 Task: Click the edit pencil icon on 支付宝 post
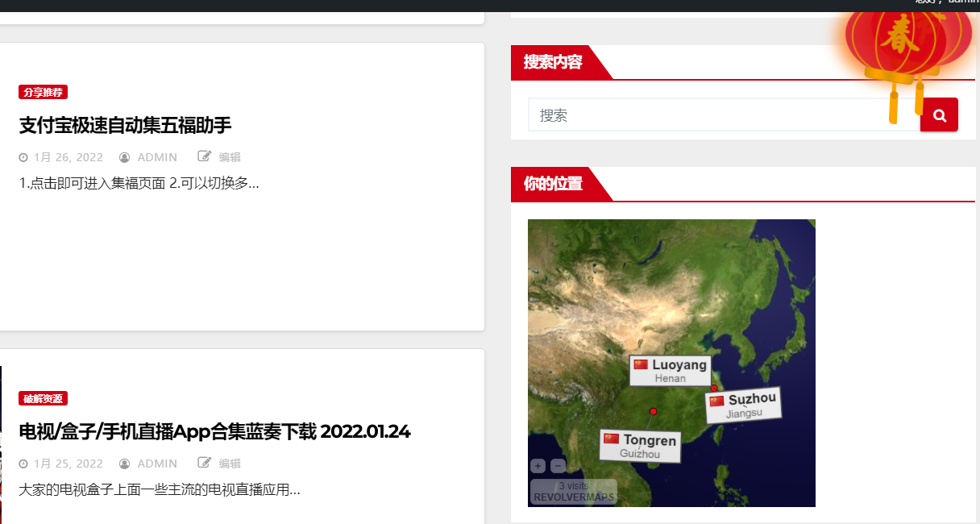tap(205, 156)
